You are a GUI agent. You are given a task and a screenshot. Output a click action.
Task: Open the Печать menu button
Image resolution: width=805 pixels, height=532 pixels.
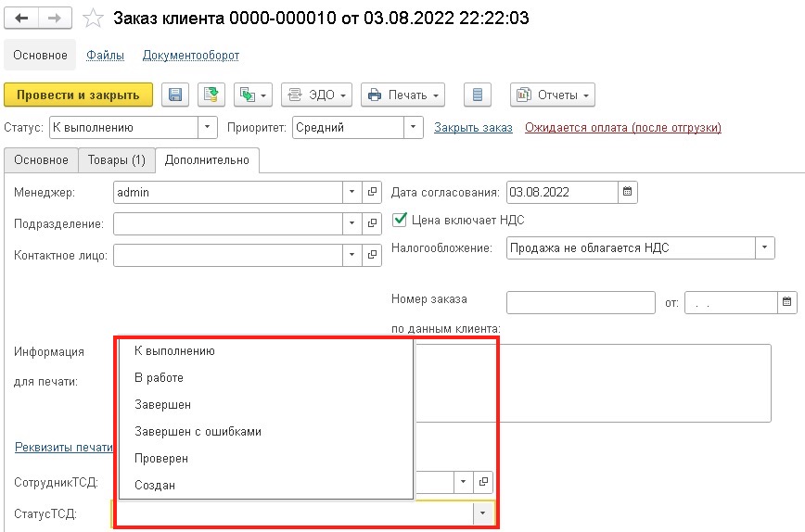tap(403, 95)
